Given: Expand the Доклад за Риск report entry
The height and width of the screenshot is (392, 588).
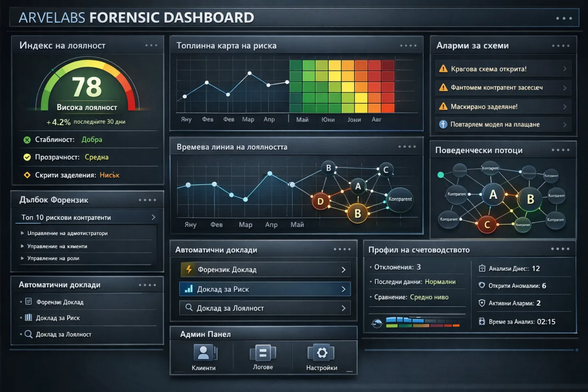Looking at the screenshot, I should pos(342,289).
